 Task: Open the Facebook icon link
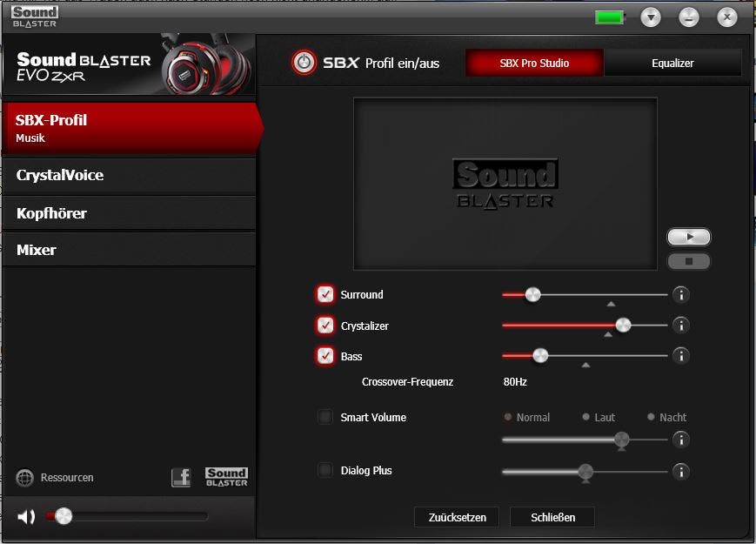(181, 478)
